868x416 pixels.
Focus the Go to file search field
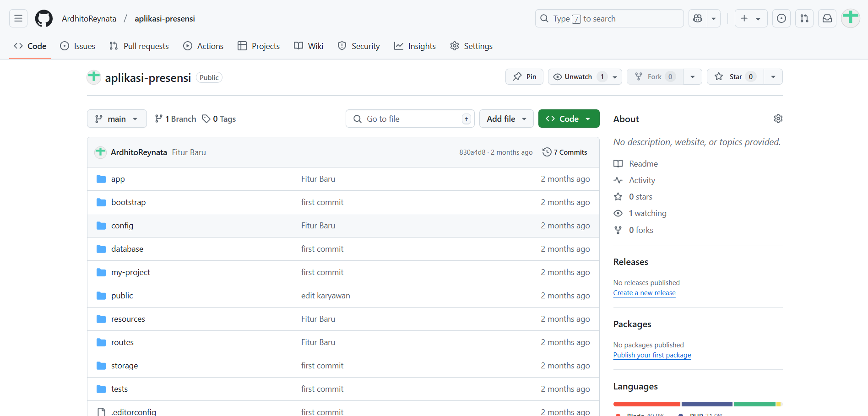click(410, 119)
